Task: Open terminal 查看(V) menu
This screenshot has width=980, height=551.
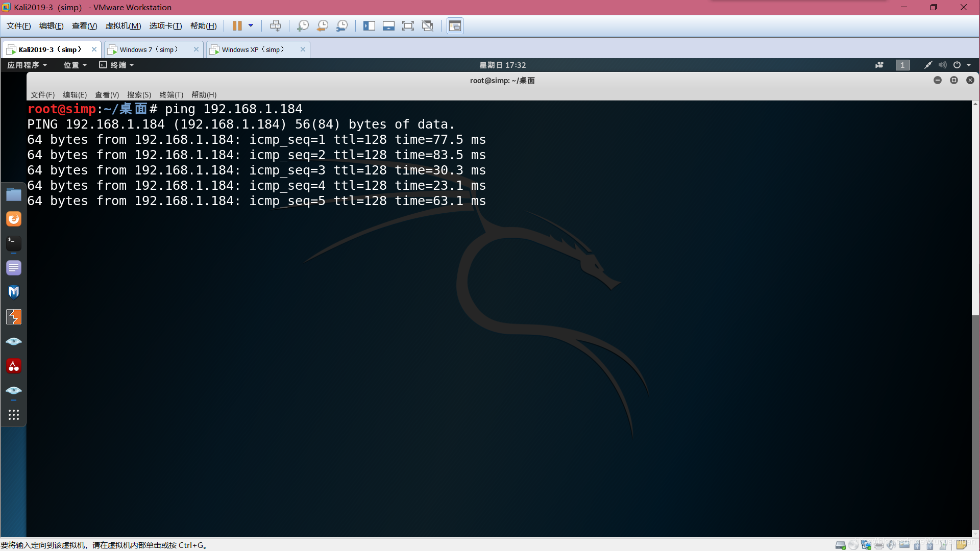Action: coord(107,95)
